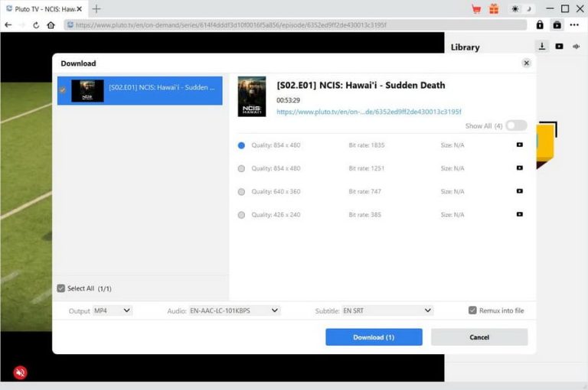The height and width of the screenshot is (390, 588).
Task: Open Library audio tab icon
Action: click(577, 47)
